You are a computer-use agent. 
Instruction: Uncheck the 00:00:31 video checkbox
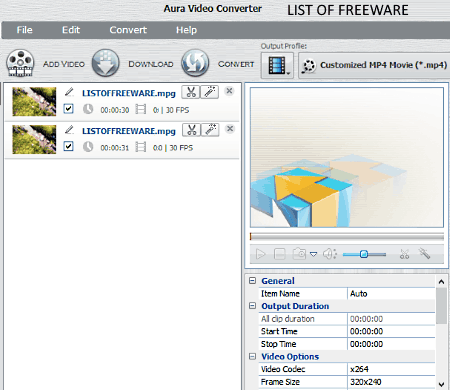pyautogui.click(x=68, y=146)
